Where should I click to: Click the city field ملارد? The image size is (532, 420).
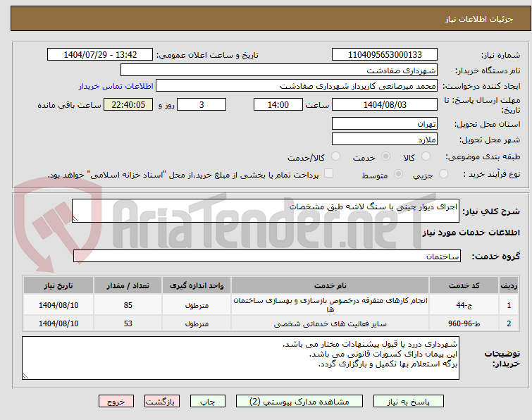click(x=385, y=139)
